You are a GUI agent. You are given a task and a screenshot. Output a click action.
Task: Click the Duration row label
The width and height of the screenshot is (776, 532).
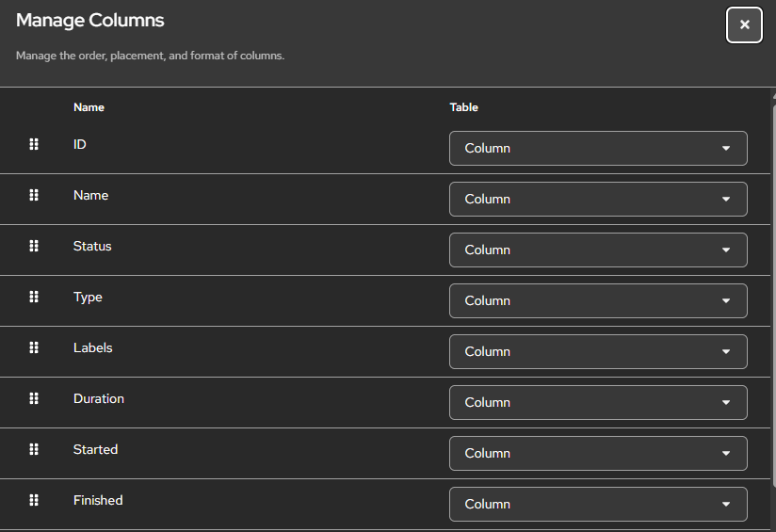click(99, 398)
